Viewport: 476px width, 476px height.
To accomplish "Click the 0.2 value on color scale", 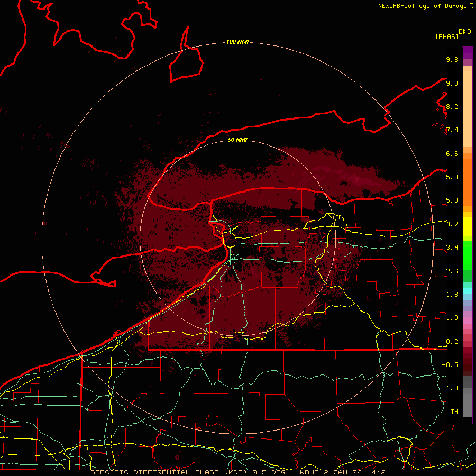I will [452, 341].
